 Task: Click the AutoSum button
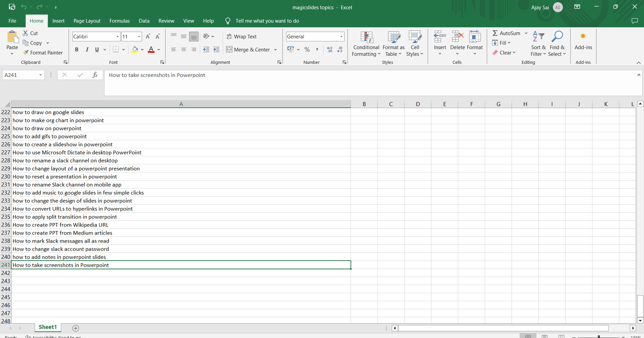507,33
